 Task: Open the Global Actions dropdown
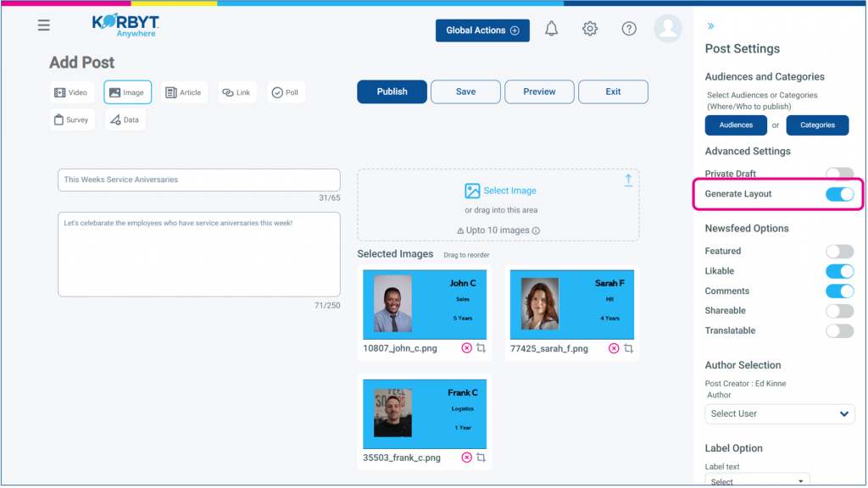pos(482,30)
